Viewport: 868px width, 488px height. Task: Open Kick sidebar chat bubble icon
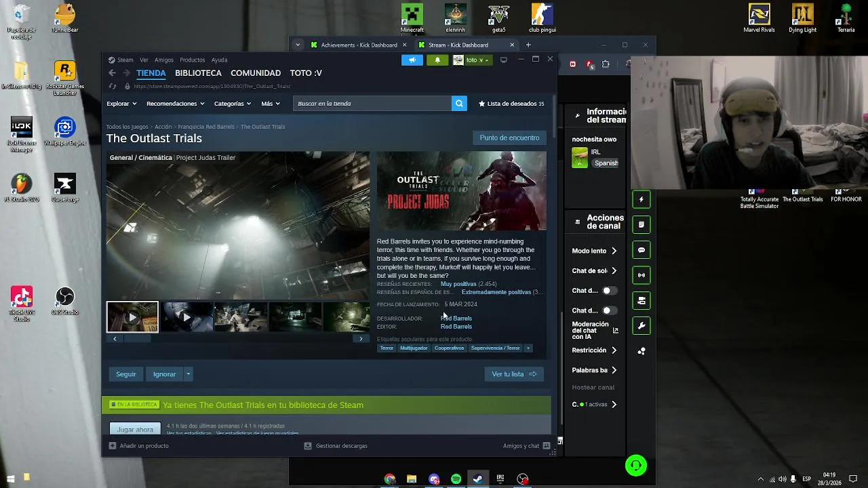click(x=642, y=250)
